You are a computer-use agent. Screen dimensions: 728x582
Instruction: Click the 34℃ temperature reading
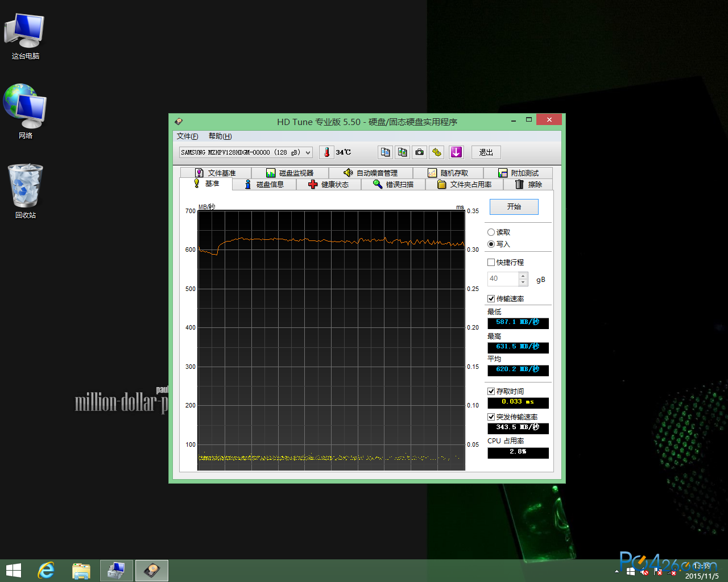pos(344,152)
